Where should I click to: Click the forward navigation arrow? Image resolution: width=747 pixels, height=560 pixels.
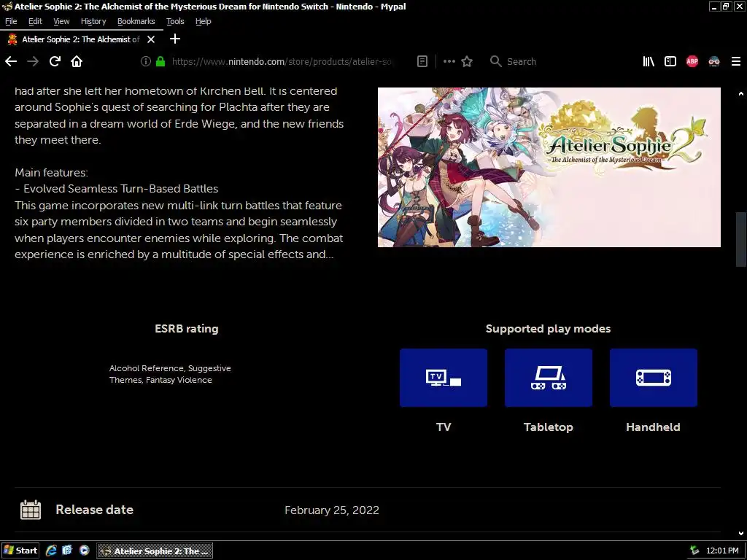33,61
